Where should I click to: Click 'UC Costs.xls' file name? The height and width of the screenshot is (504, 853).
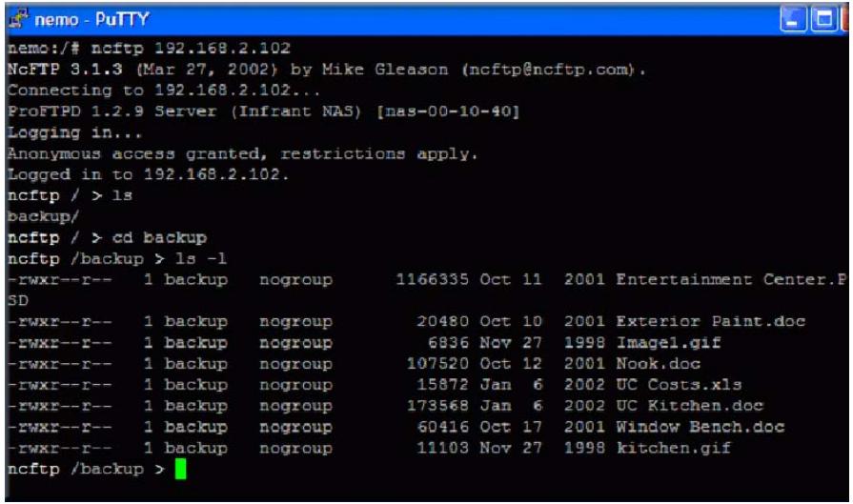(679, 384)
